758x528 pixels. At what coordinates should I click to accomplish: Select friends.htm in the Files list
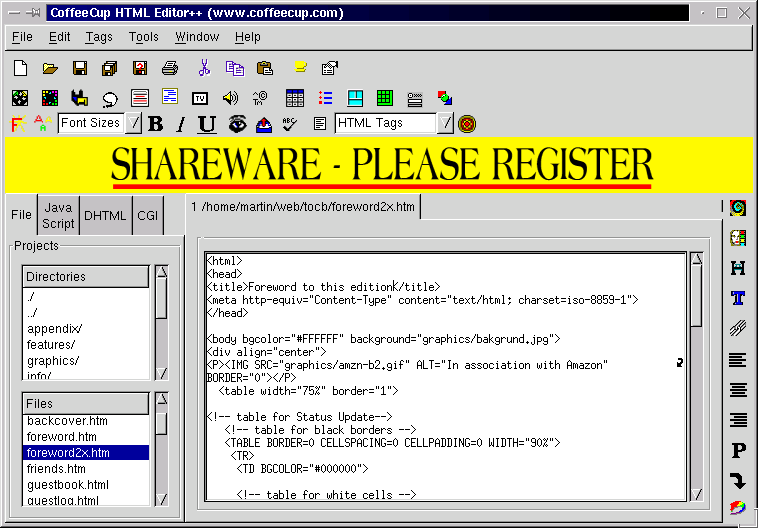(x=56, y=469)
